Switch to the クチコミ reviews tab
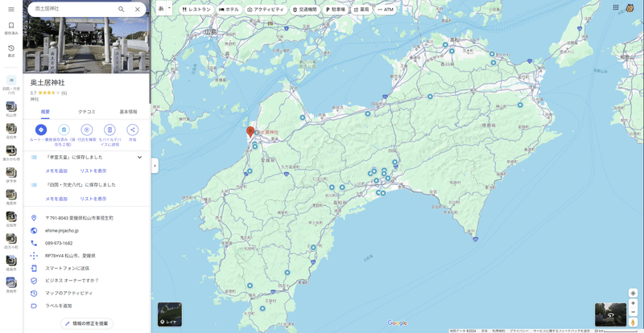Viewport: 644px width, 333px height. point(87,112)
